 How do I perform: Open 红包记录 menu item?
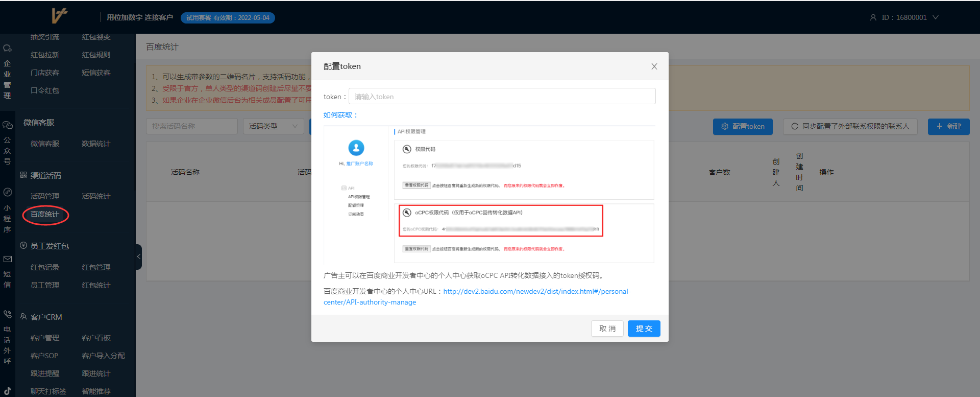[45, 267]
